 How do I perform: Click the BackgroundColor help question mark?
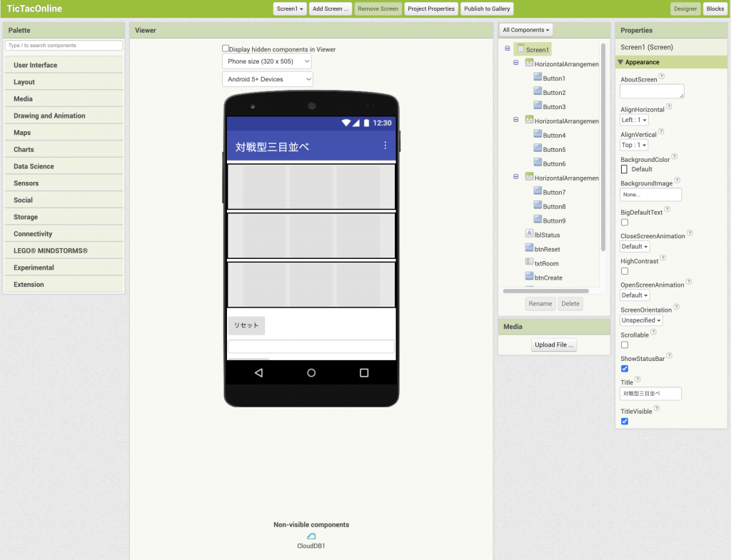click(674, 156)
